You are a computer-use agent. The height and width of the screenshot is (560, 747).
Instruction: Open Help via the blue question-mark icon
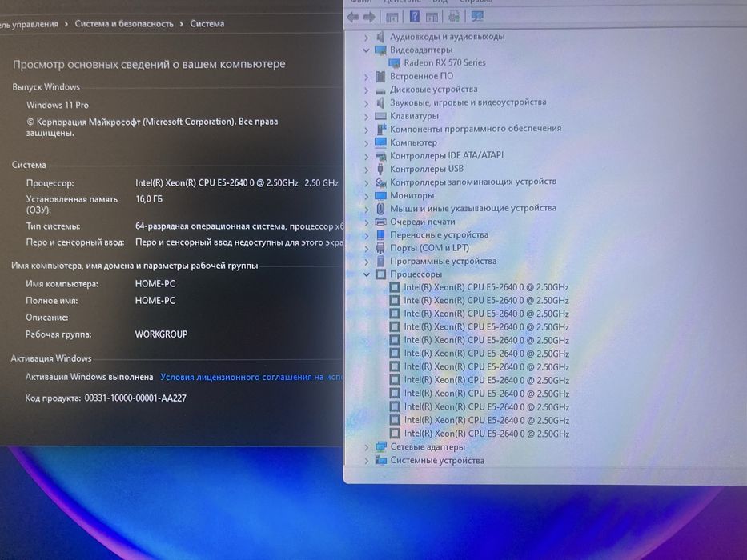point(415,17)
